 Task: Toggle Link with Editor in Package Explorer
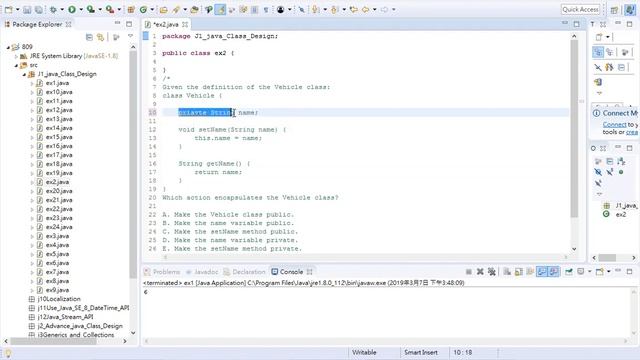click(x=100, y=37)
